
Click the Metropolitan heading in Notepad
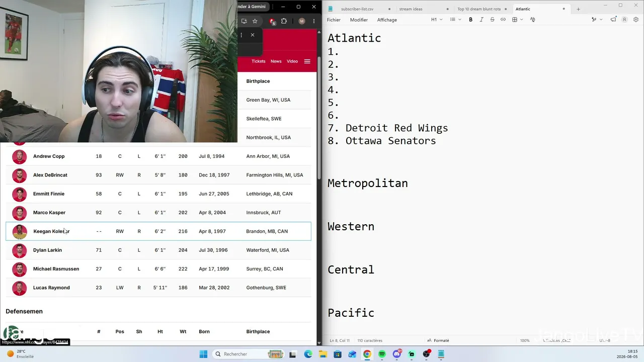tap(368, 184)
